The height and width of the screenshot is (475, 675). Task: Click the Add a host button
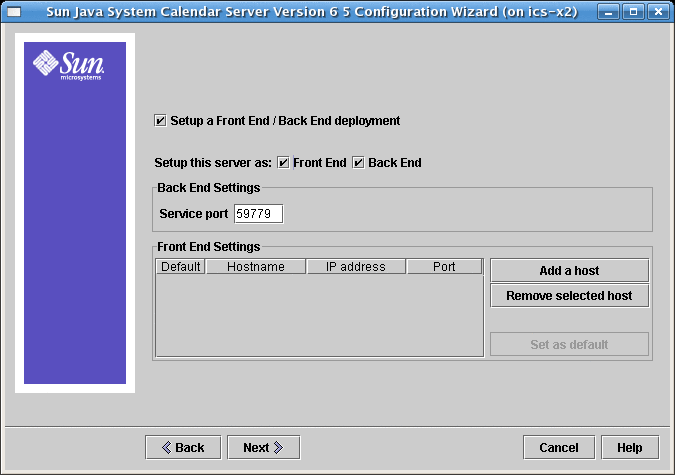(569, 270)
